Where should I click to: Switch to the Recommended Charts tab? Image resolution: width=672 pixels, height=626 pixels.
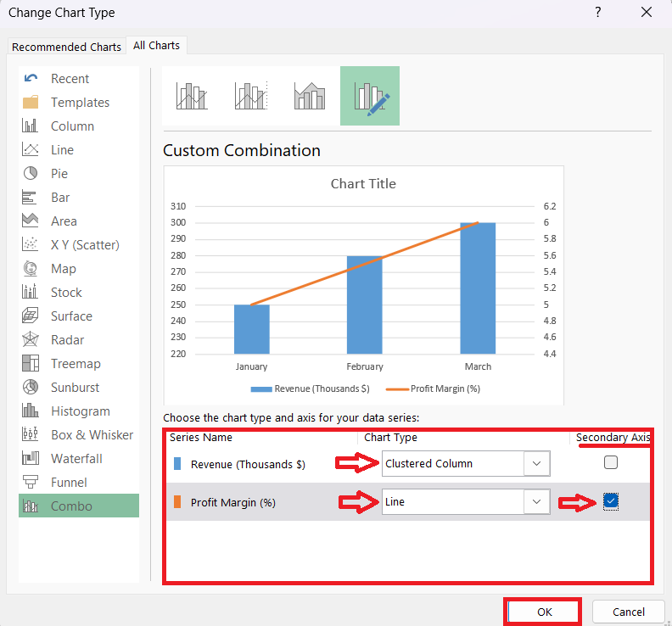66,47
